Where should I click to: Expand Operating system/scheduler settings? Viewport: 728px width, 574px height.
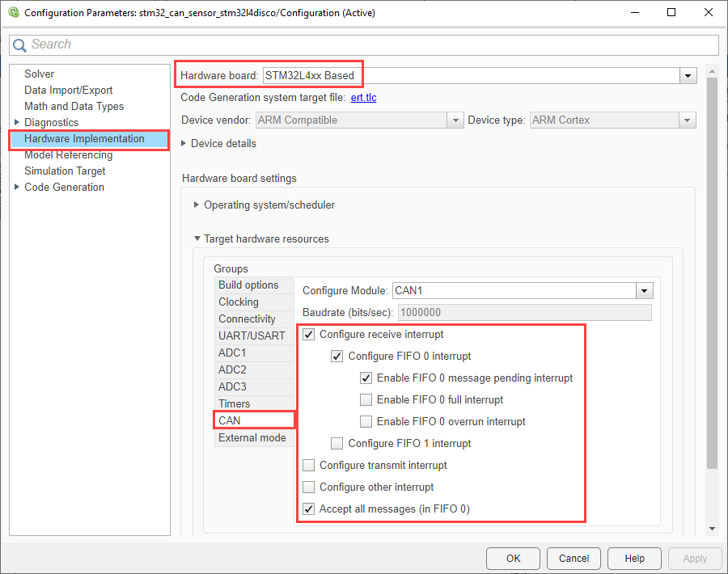197,205
